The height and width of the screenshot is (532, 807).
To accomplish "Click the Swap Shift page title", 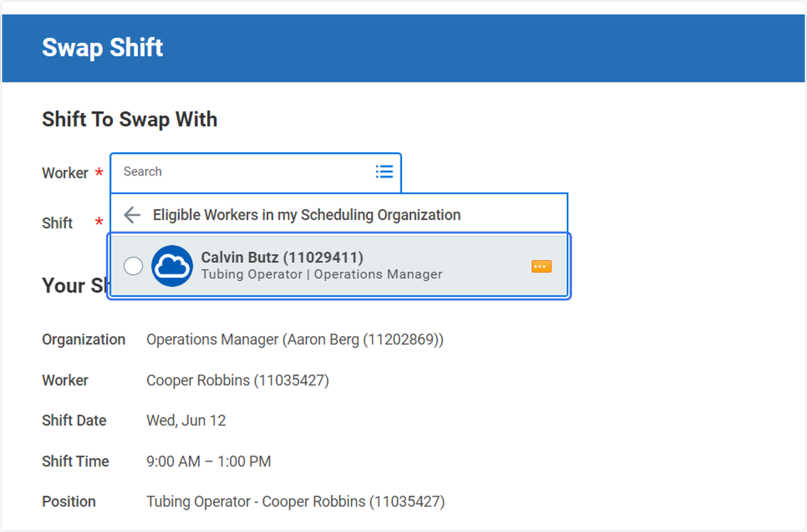I will (102, 48).
